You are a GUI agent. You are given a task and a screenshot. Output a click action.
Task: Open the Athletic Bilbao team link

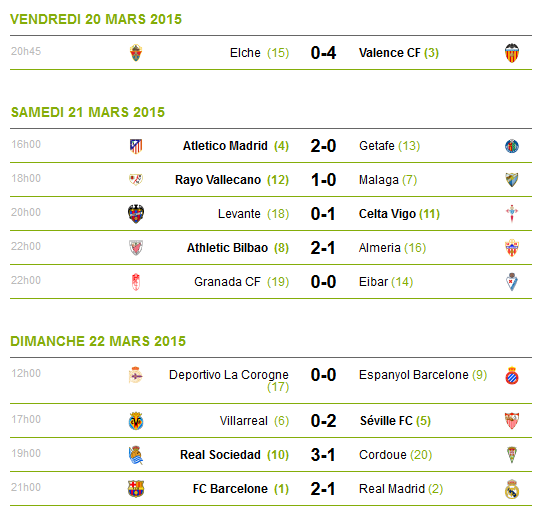[227, 248]
